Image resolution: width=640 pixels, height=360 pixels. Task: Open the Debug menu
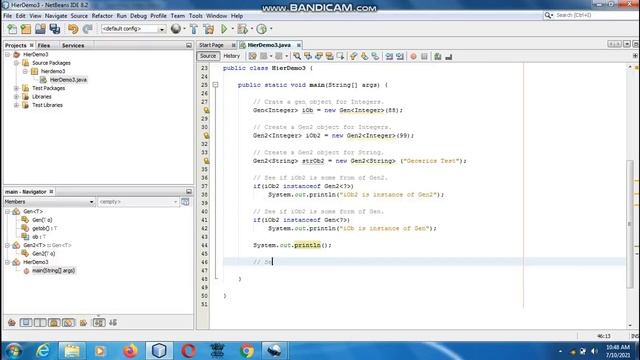pyautogui.click(x=138, y=16)
